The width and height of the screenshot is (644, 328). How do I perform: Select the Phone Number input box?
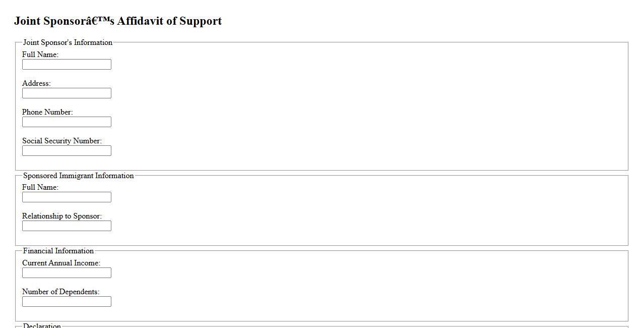tap(67, 122)
